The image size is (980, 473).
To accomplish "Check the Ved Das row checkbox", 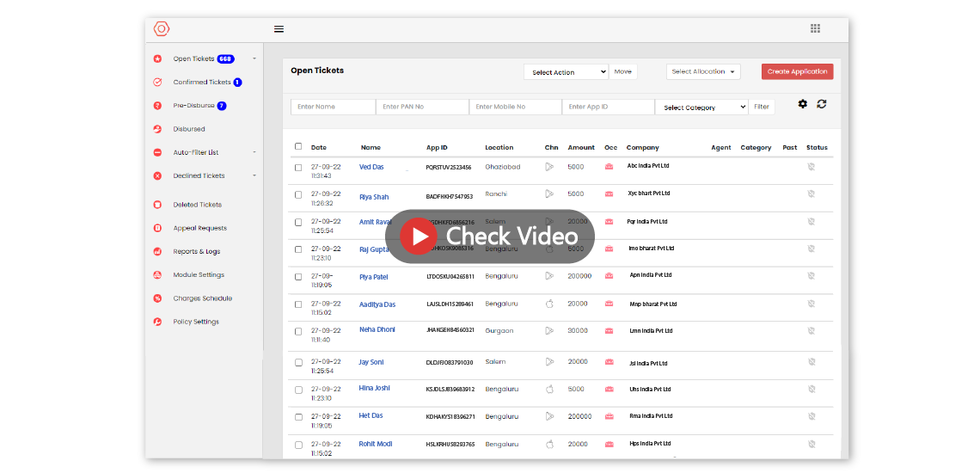I will point(298,168).
